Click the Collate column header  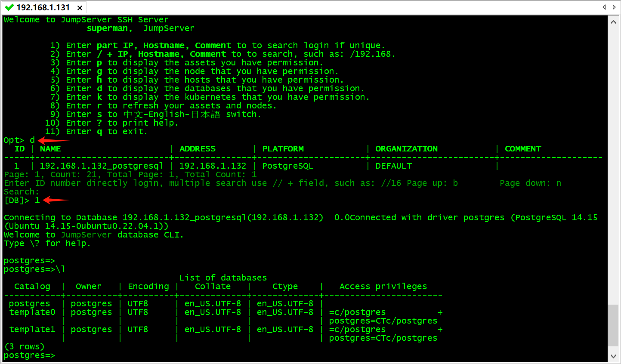(213, 287)
